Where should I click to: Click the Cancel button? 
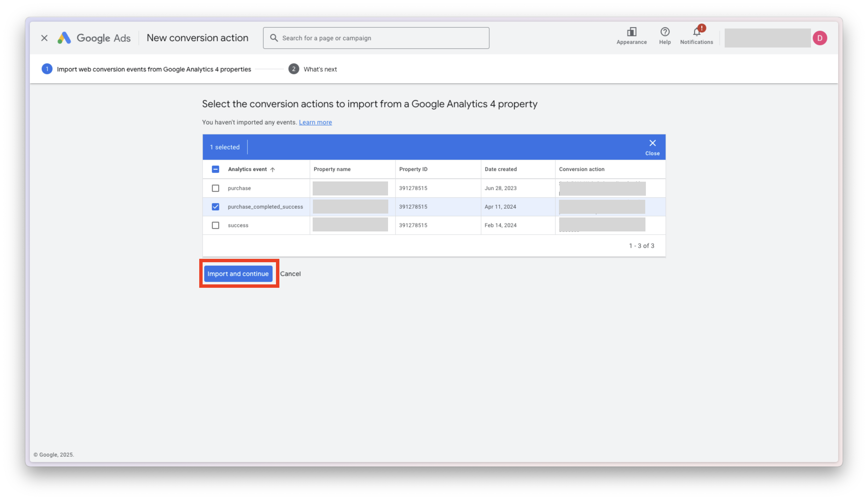[290, 274]
